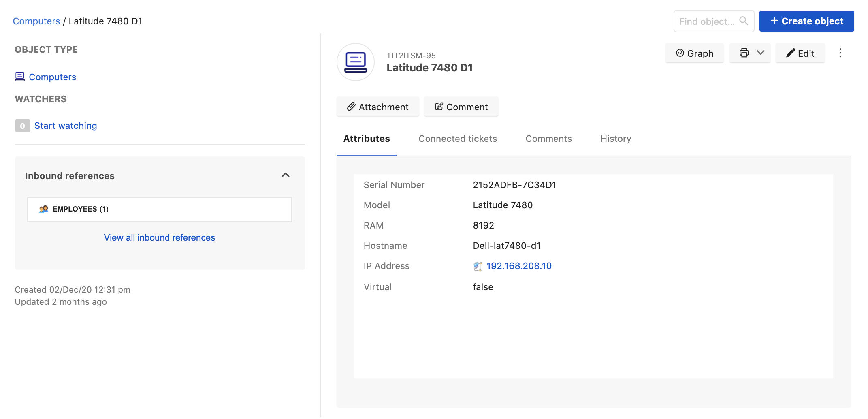Click the watcher count badge

coord(22,126)
